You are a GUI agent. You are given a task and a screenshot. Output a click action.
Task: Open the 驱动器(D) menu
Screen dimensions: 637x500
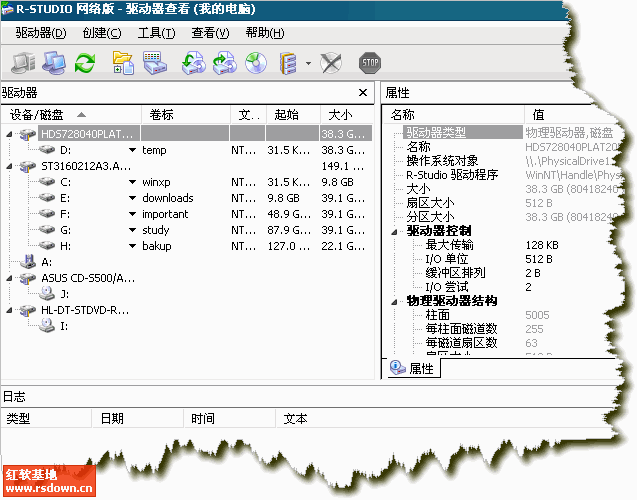point(41,33)
